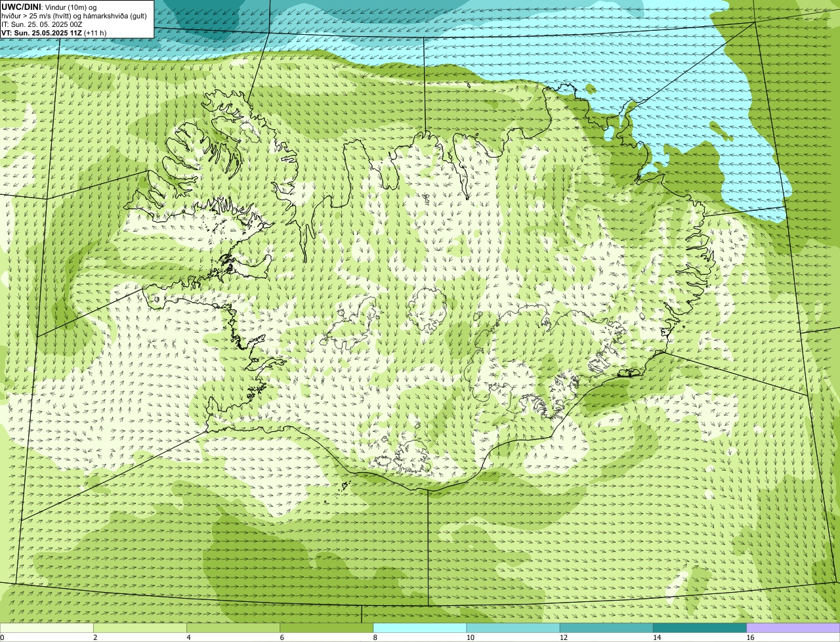Click the "hviður > 25 m/s (hvítt)" description line
This screenshot has height=642, width=840.
click(x=73, y=16)
